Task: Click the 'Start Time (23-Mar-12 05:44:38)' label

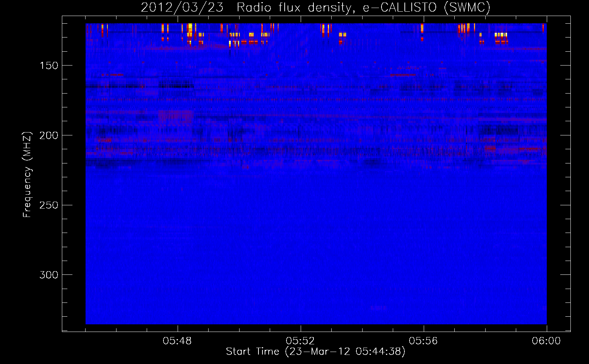Action: (x=316, y=352)
